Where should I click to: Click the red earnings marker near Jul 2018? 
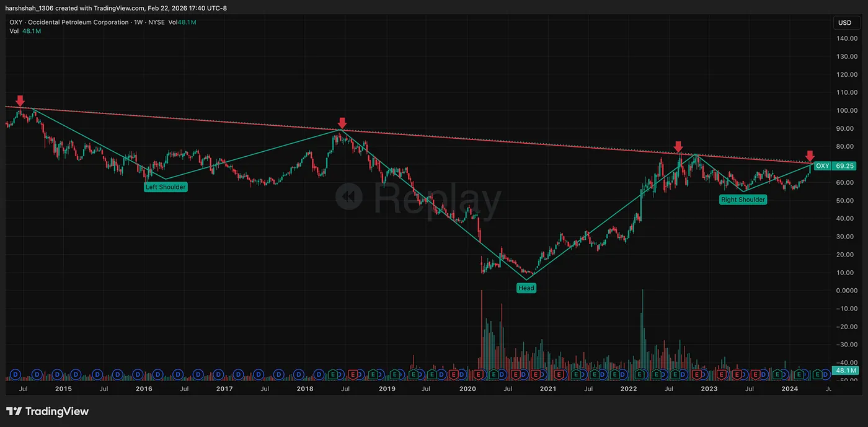352,374
